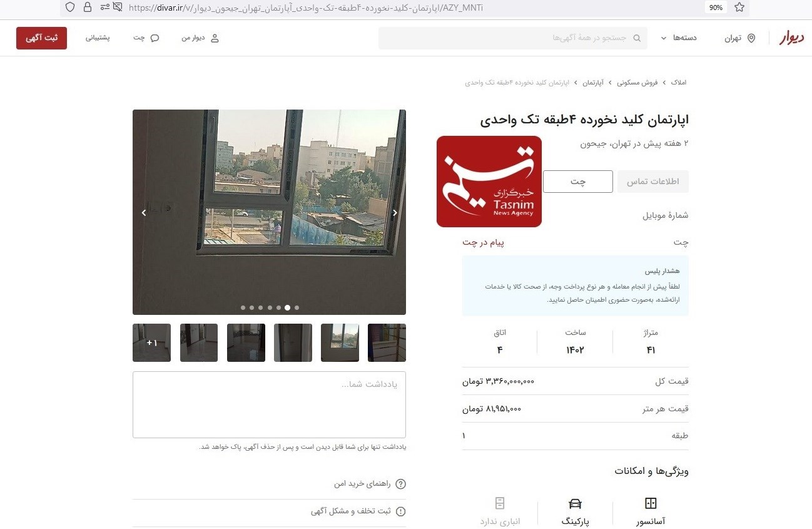
Task: Open the +1 photo thumbnail
Action: point(151,342)
